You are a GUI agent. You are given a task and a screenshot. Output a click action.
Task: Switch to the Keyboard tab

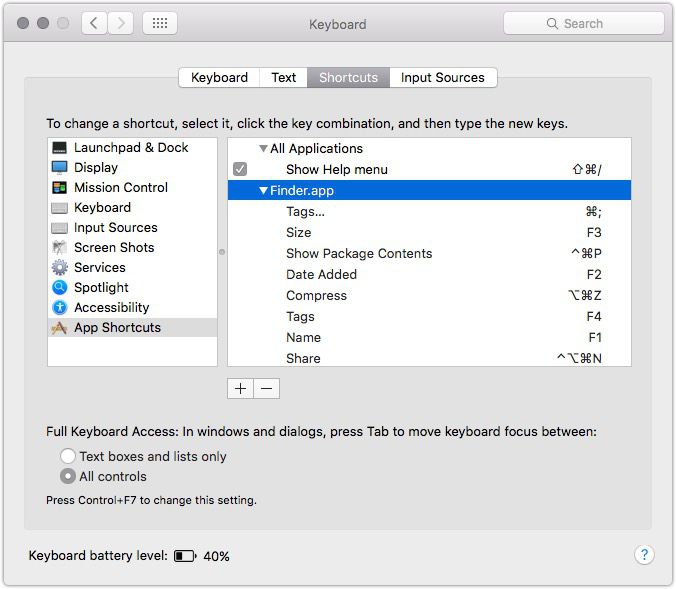point(219,78)
